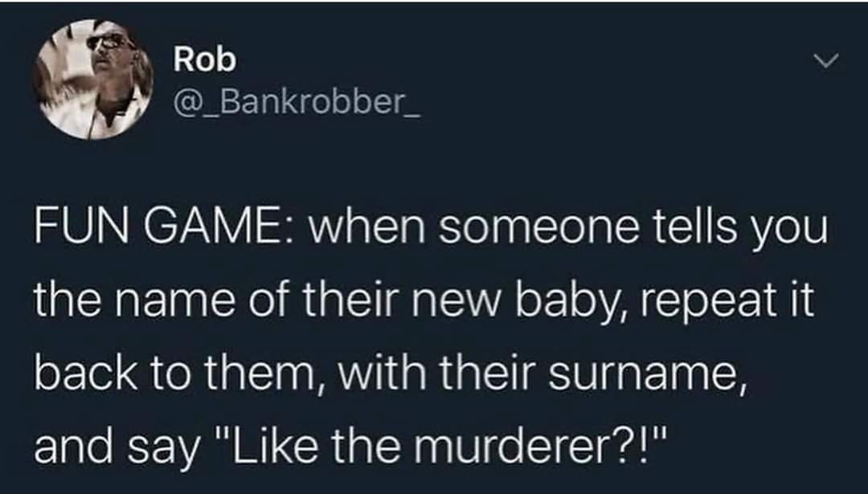The width and height of the screenshot is (868, 494).
Task: Click the word "surname"
Action: click(646, 374)
